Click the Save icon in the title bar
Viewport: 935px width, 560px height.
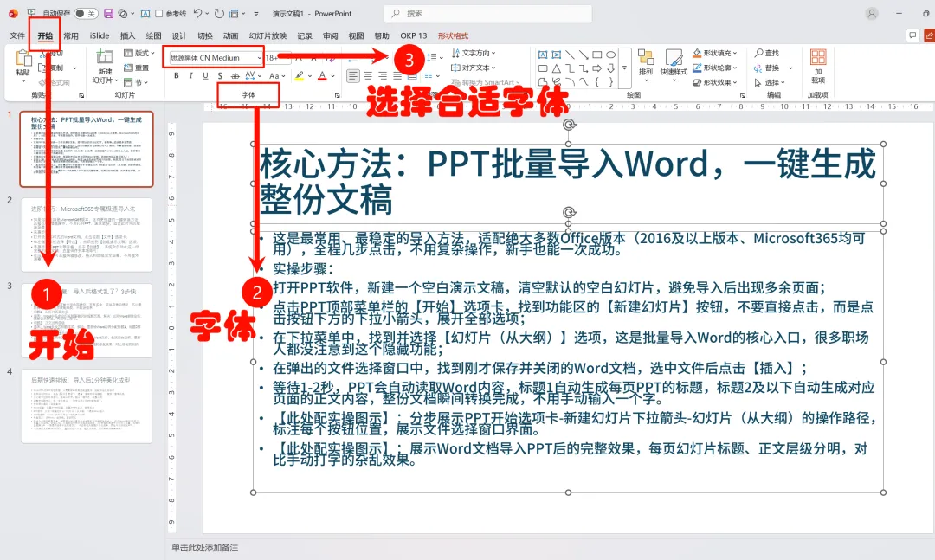pos(108,13)
